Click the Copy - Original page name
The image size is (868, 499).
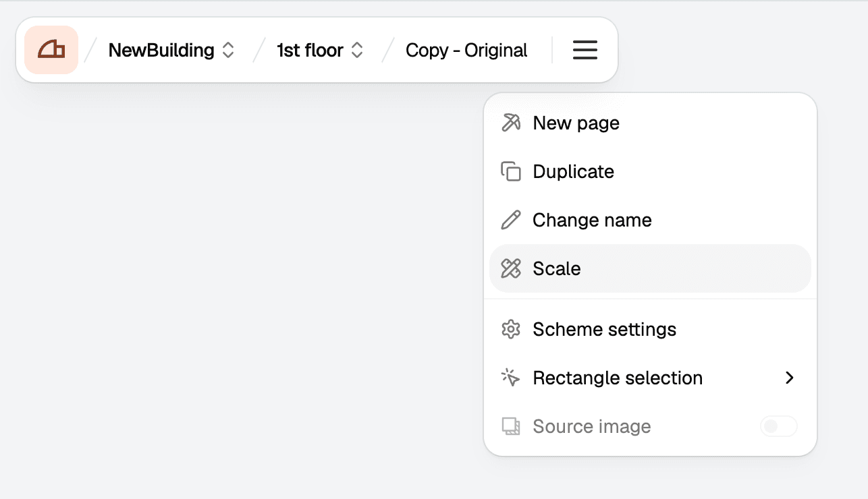[466, 50]
